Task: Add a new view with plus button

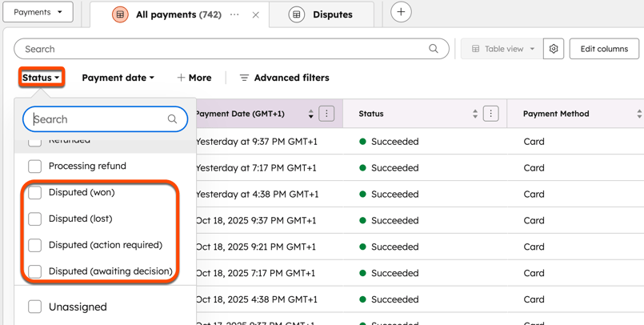Action: click(x=401, y=12)
